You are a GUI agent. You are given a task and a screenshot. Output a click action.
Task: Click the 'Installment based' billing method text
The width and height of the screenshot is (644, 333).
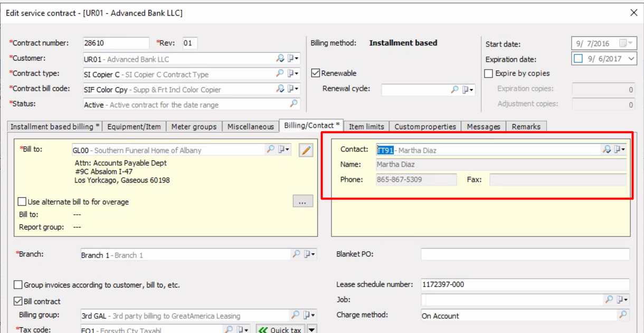tap(403, 43)
